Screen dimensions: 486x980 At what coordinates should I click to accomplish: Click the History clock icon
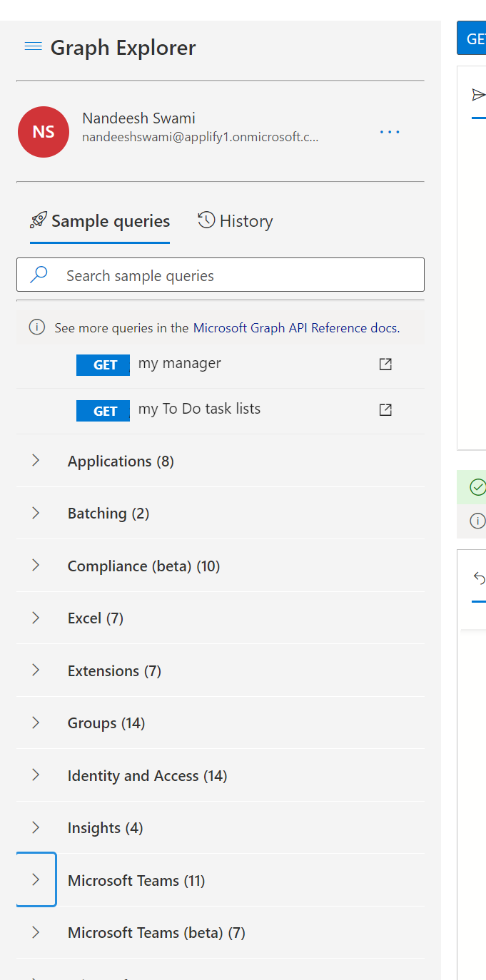tap(206, 220)
